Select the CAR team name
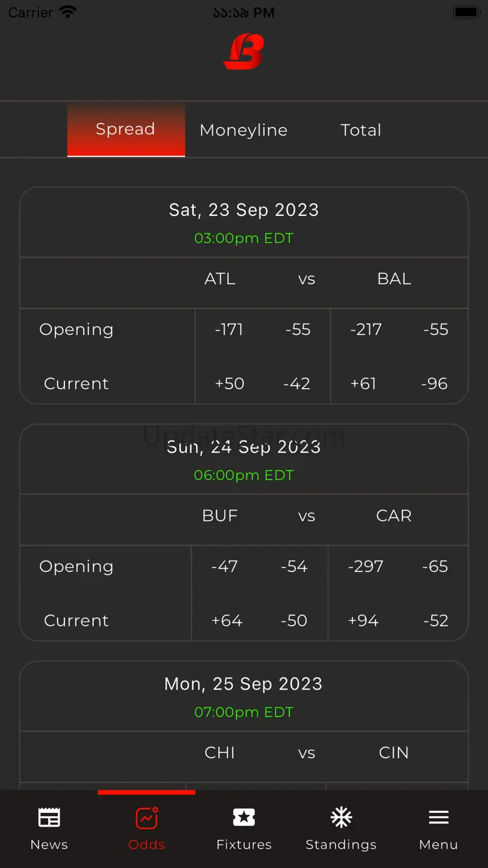 pos(394,516)
